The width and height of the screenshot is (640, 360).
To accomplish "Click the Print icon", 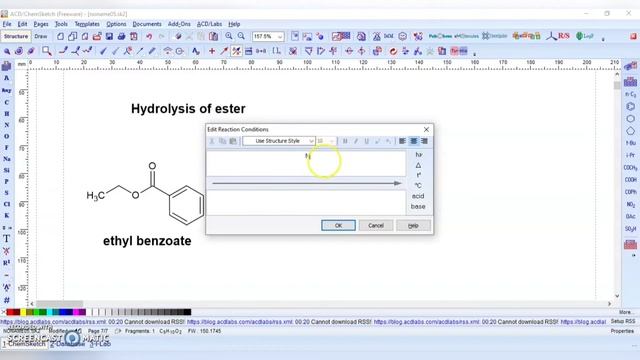I will pyautogui.click(x=121, y=36).
